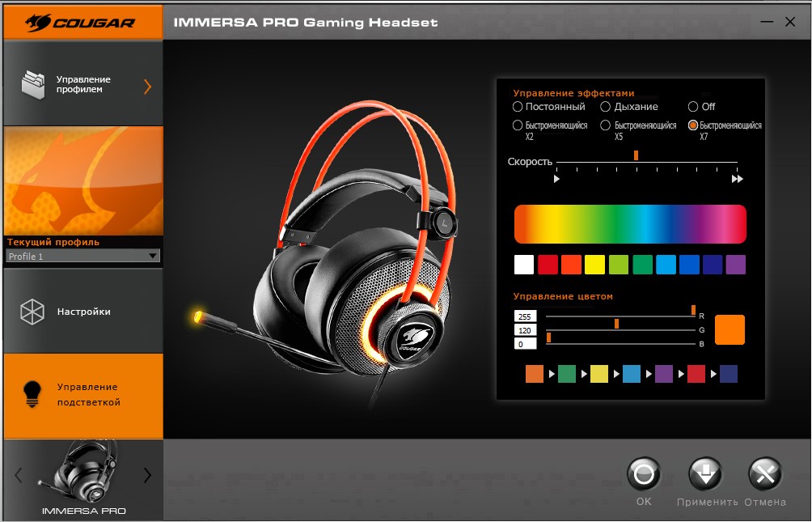The image size is (812, 522).
Task: Choose the purple preset color swatch
Action: tap(736, 265)
